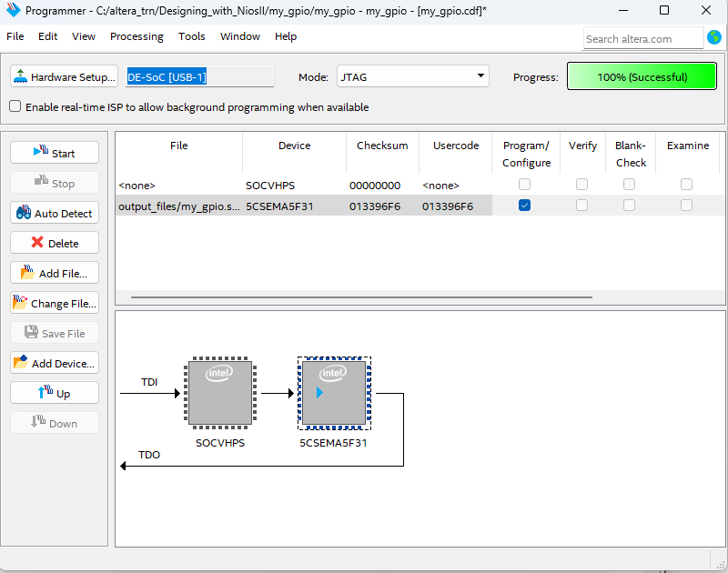Click the File column header
Image resolution: width=728 pixels, height=573 pixels.
tap(178, 153)
